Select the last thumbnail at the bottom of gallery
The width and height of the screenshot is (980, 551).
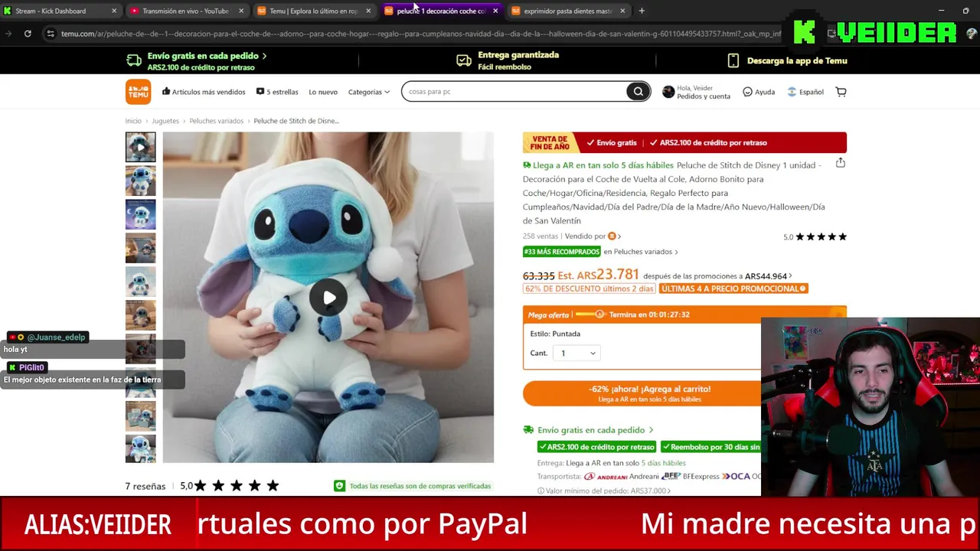[x=140, y=448]
